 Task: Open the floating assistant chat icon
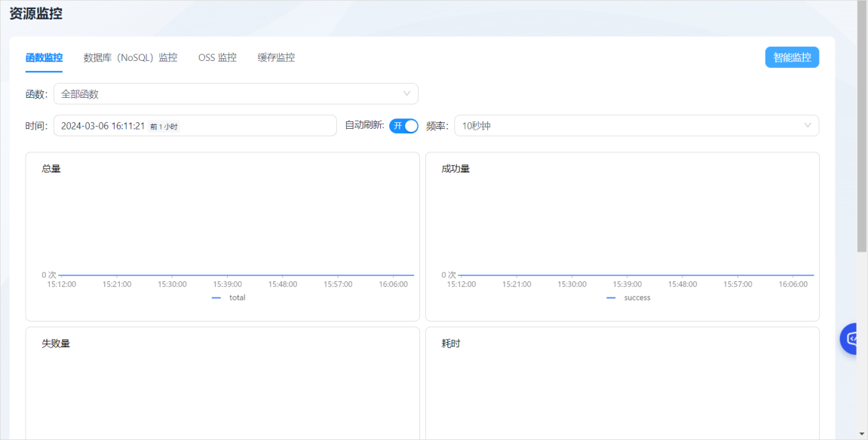[850, 338]
